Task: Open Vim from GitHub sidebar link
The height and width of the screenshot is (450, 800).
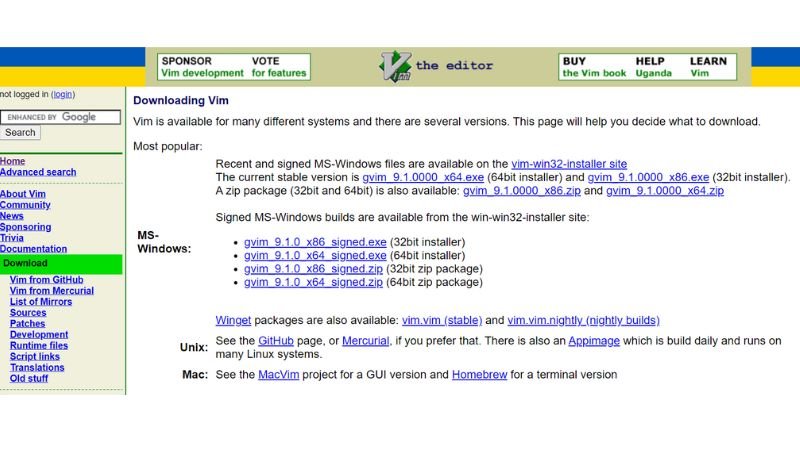Action: (46, 280)
